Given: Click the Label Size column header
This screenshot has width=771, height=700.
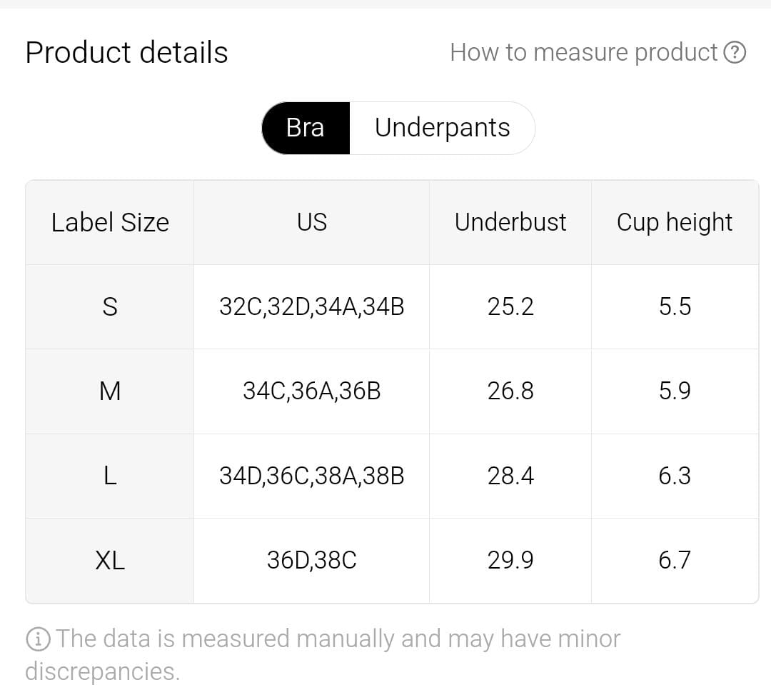Looking at the screenshot, I should pyautogui.click(x=110, y=222).
